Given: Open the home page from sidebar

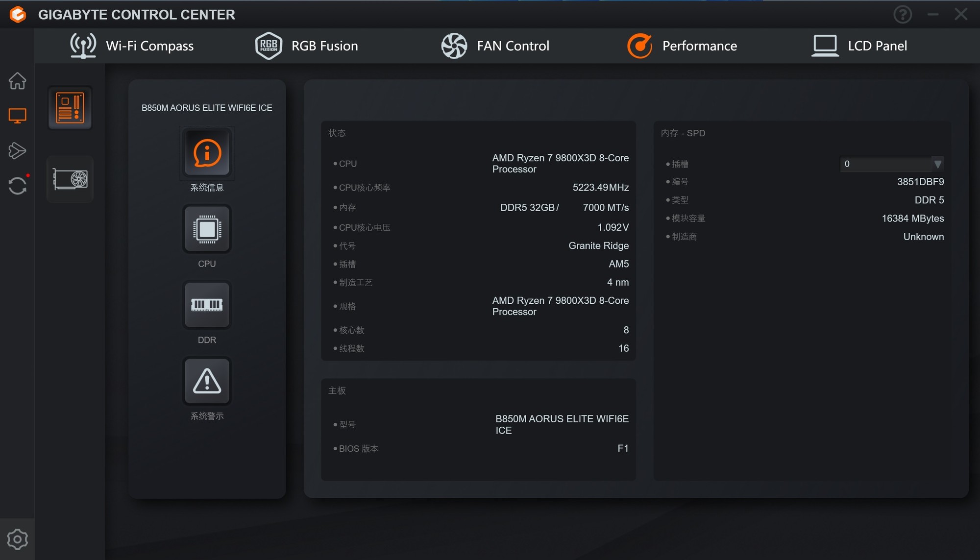Looking at the screenshot, I should 17,81.
